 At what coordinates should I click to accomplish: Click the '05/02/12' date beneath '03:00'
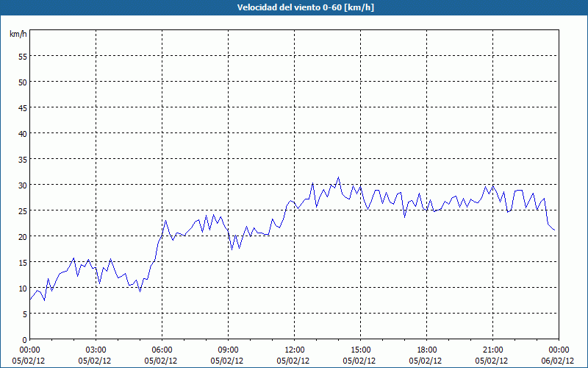[95, 361]
